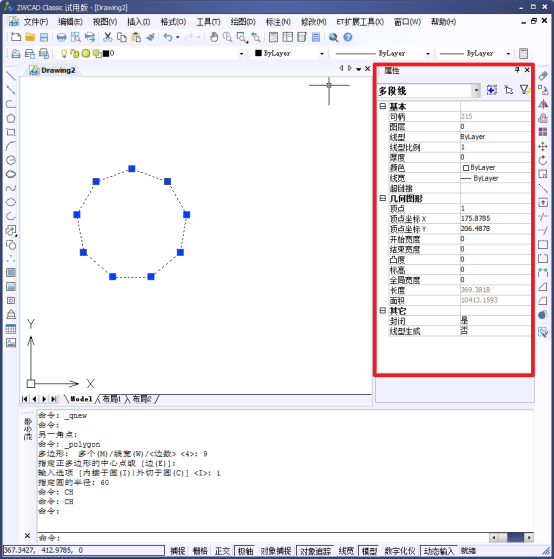Select the Rotate tool on right toolbar

coord(543,160)
